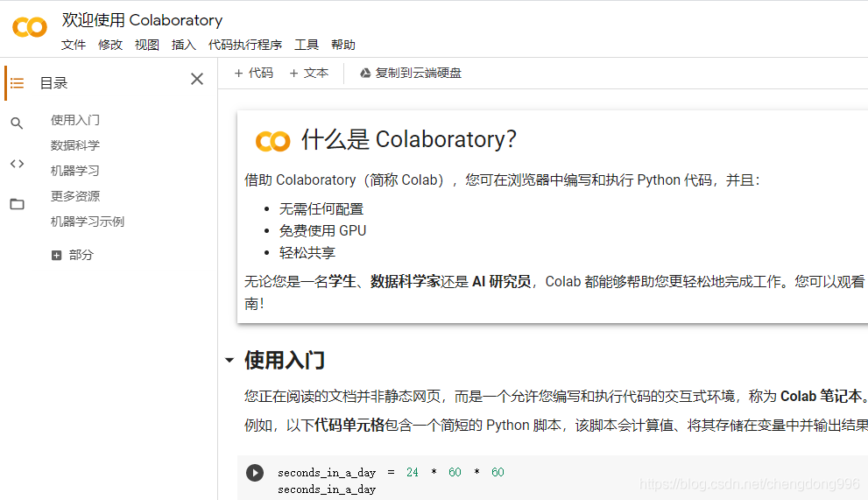This screenshot has width=868, height=500.
Task: Open the 工具 menu
Action: (307, 45)
